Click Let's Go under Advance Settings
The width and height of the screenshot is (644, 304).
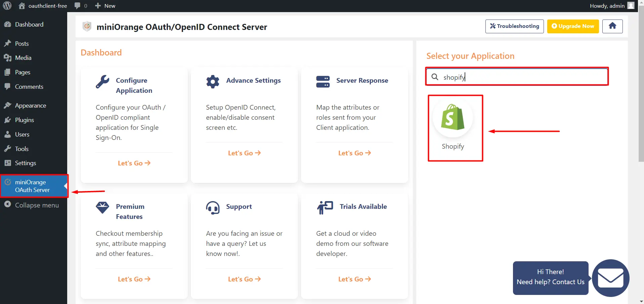[244, 153]
